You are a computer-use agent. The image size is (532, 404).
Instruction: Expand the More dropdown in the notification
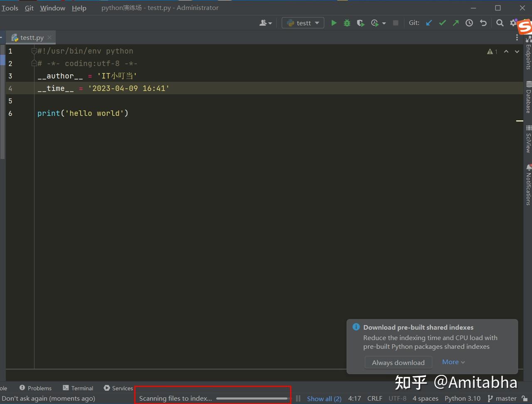tap(453, 362)
